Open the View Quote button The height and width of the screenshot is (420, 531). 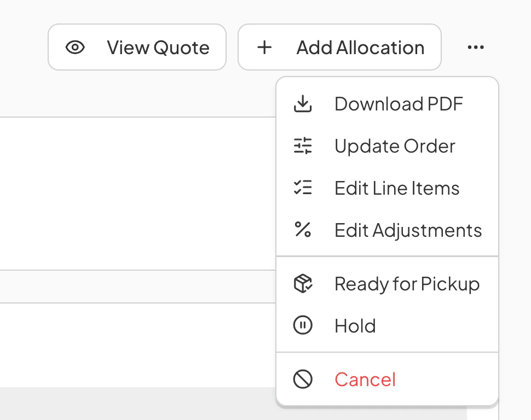[137, 47]
